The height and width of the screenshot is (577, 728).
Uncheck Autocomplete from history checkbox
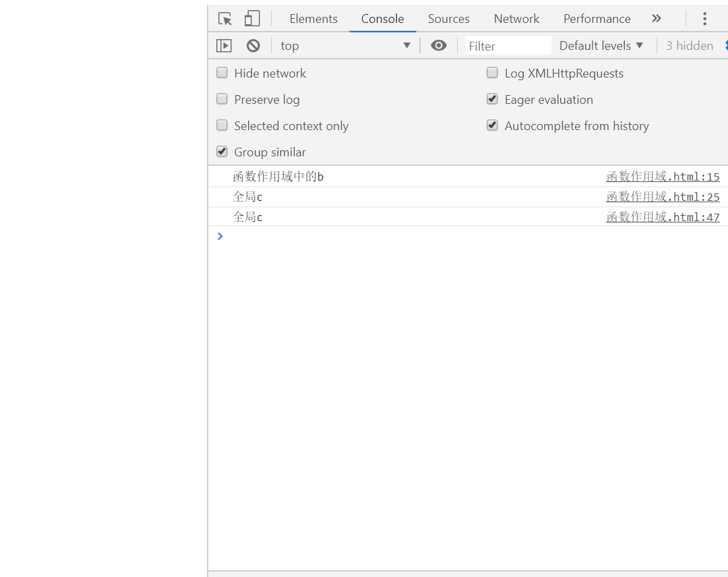tap(492, 125)
